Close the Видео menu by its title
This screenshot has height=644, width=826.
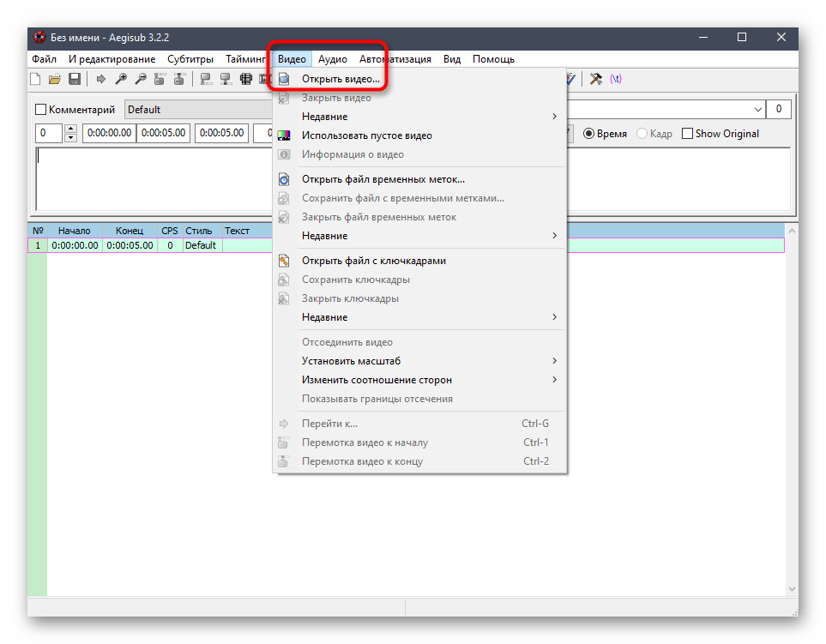tap(292, 59)
